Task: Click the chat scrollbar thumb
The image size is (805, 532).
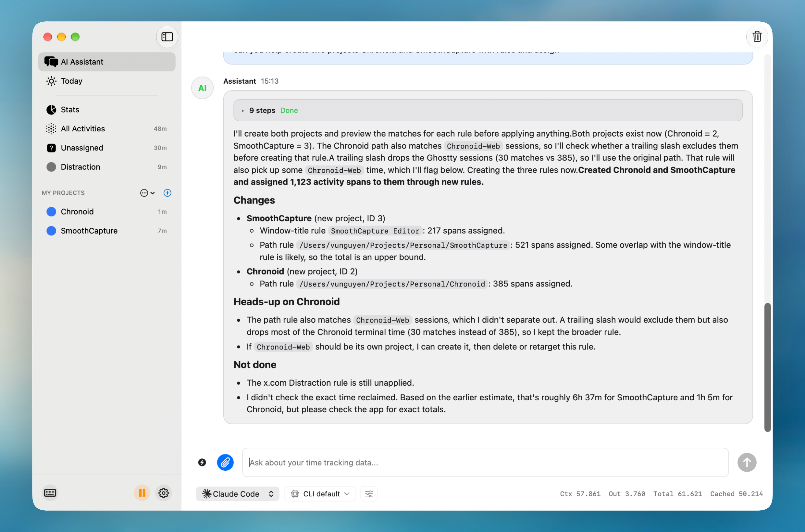Action: click(x=767, y=367)
